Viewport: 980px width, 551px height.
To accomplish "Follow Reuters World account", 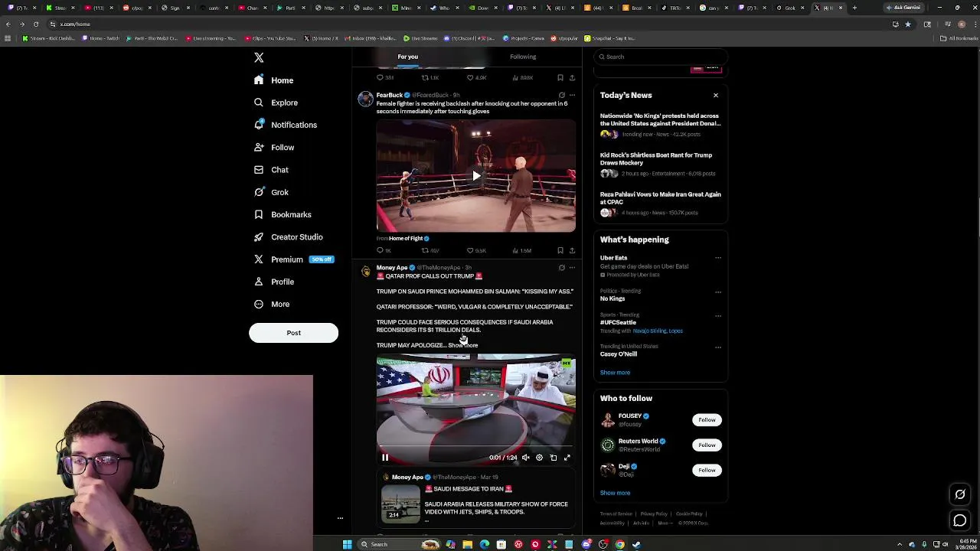I will [x=707, y=445].
